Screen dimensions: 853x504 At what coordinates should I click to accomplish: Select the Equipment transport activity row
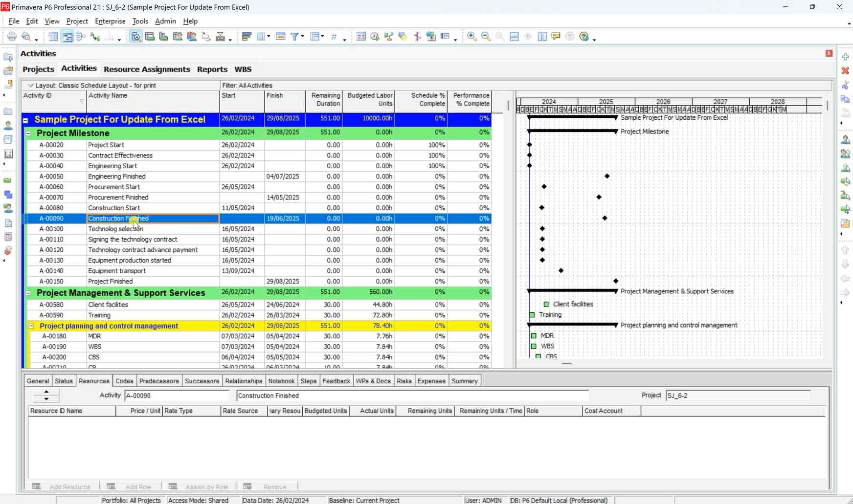258,271
